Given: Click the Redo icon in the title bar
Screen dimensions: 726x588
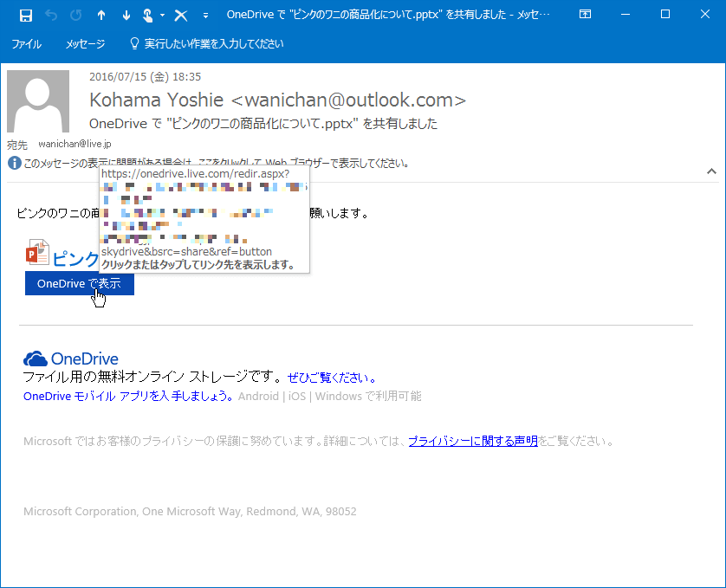Looking at the screenshot, I should click(76, 16).
